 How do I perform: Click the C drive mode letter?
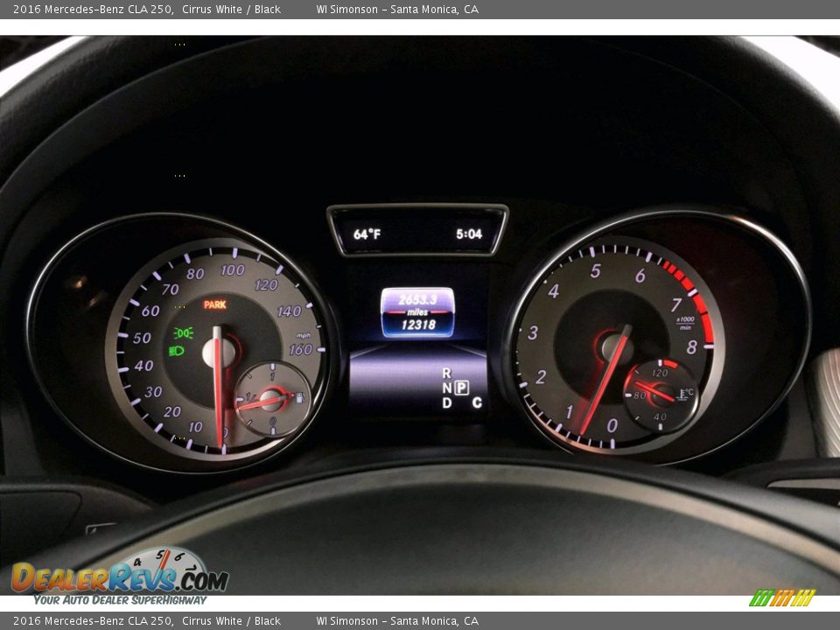click(x=477, y=402)
